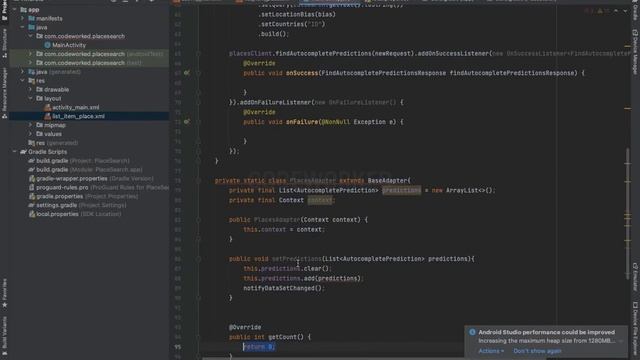
Task: Collapse the res folder arrow
Action: pyautogui.click(x=22, y=81)
